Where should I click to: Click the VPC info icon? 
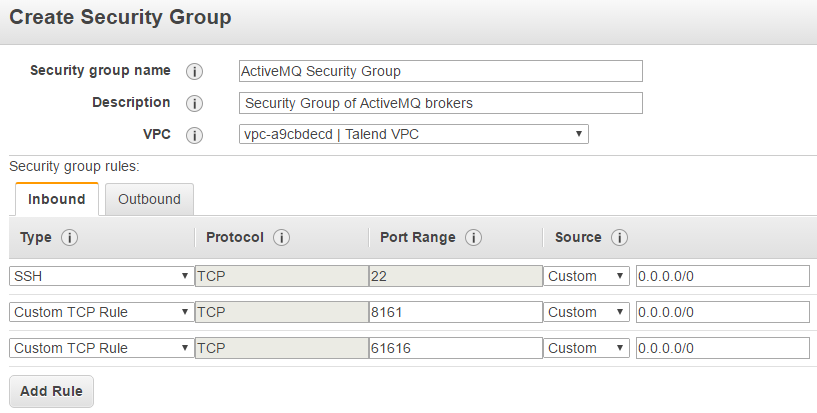point(195,135)
